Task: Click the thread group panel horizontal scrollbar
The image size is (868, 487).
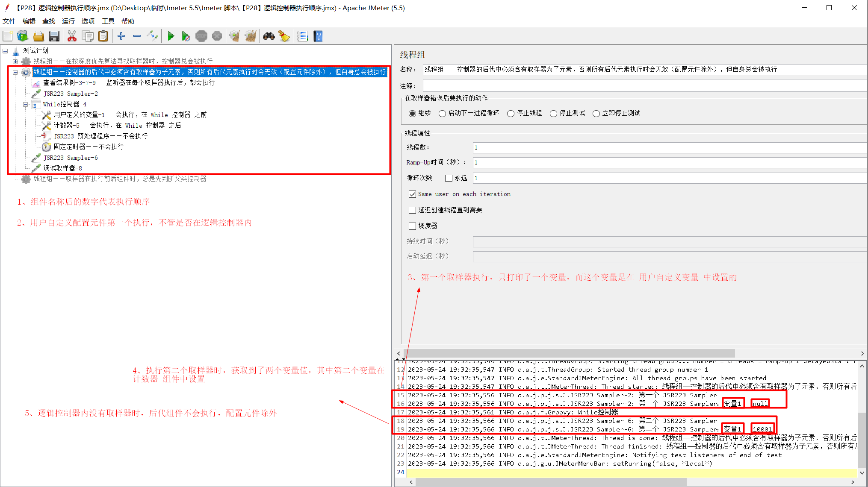Action: [569, 353]
